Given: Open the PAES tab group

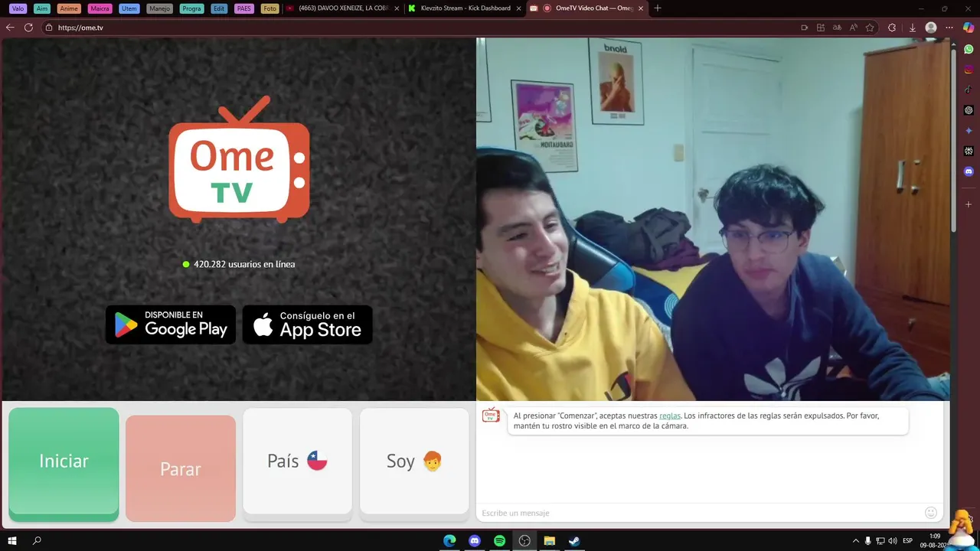Looking at the screenshot, I should pyautogui.click(x=244, y=8).
